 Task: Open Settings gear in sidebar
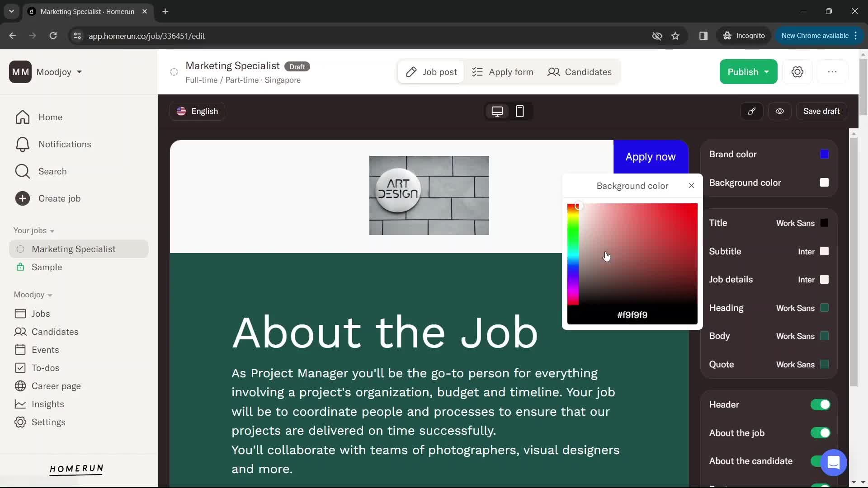(x=20, y=422)
